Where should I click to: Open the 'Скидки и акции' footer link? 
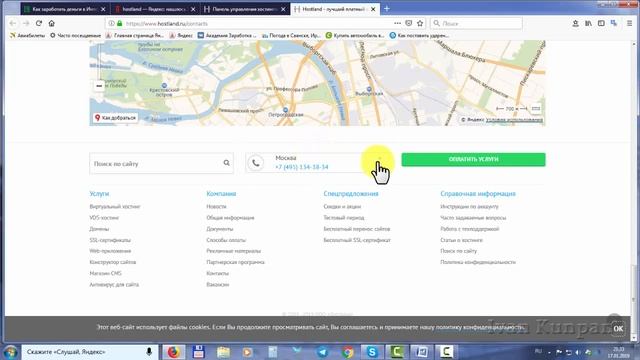[342, 207]
